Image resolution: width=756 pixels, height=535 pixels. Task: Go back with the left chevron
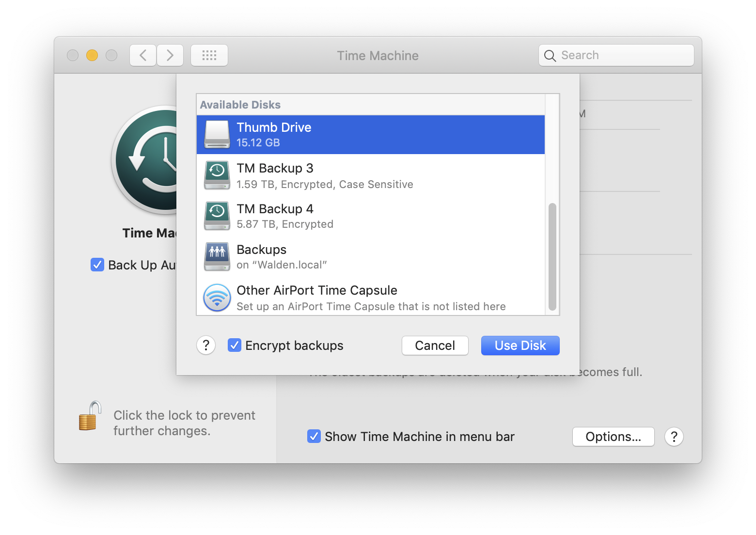tap(143, 55)
